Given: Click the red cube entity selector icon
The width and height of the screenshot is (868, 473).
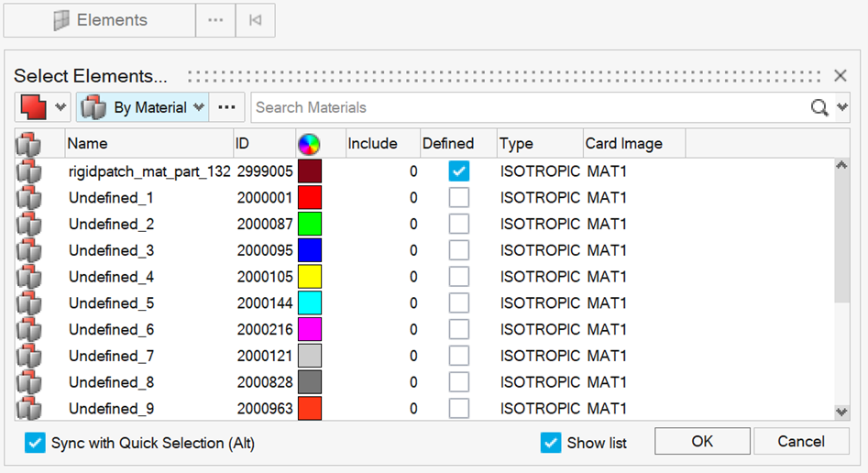Looking at the screenshot, I should 34,108.
